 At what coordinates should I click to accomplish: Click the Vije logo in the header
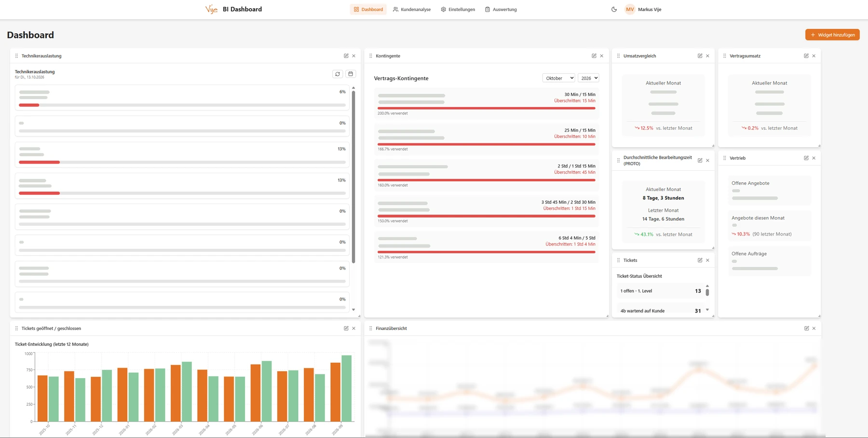tap(211, 9)
